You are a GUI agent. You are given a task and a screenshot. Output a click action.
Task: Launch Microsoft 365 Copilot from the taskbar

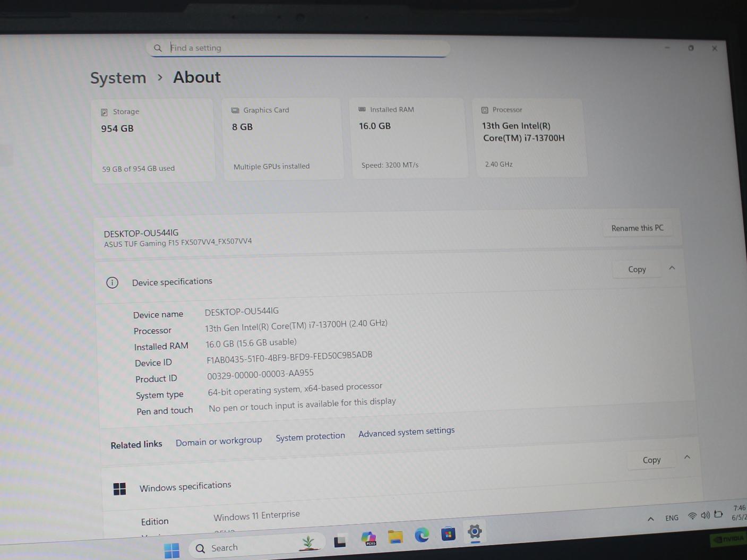click(x=368, y=538)
